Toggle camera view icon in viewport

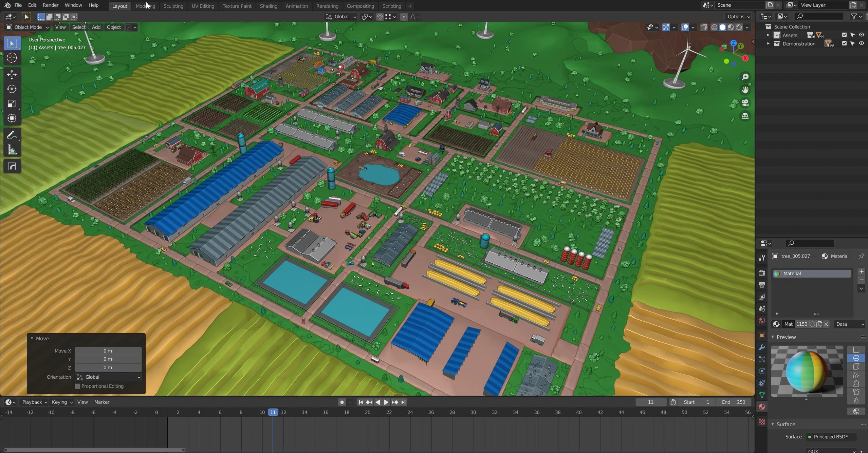pos(745,103)
